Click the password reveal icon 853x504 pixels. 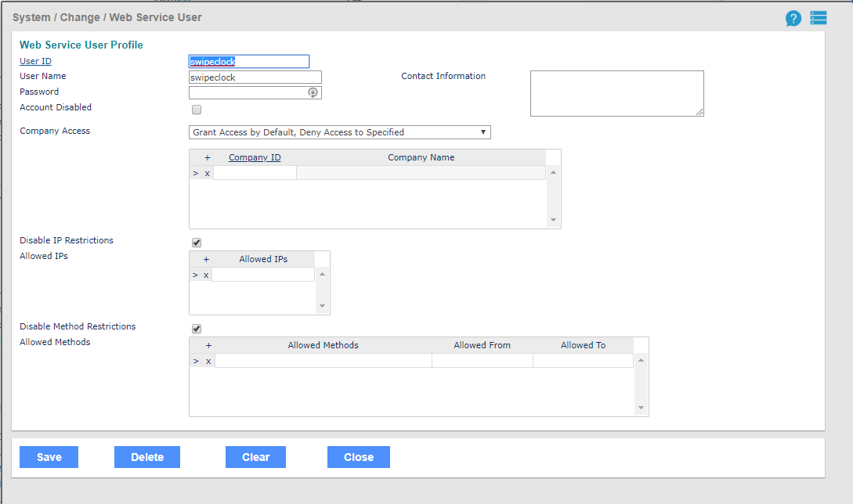pos(313,92)
